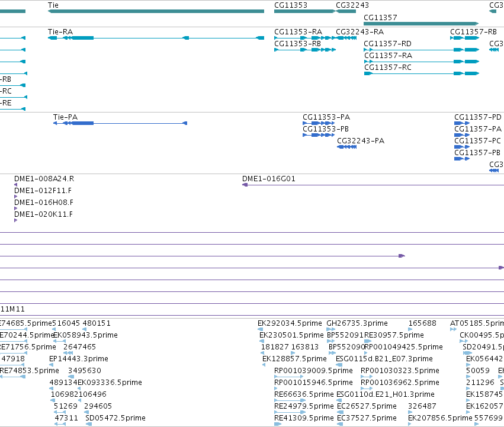The width and height of the screenshot is (504, 427).
Task: Click the EC26527.5prime EST label
Action: point(367,406)
